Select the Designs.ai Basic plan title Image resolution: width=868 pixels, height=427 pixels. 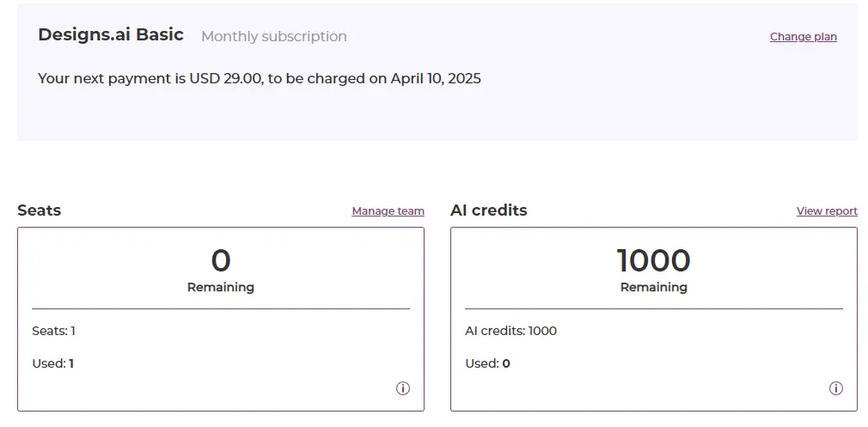(x=111, y=34)
